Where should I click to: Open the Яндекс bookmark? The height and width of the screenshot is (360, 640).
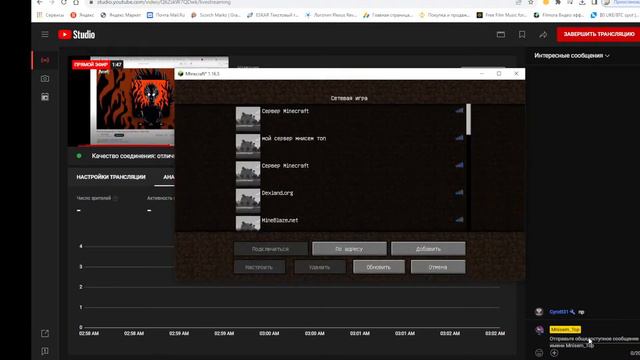click(82, 15)
